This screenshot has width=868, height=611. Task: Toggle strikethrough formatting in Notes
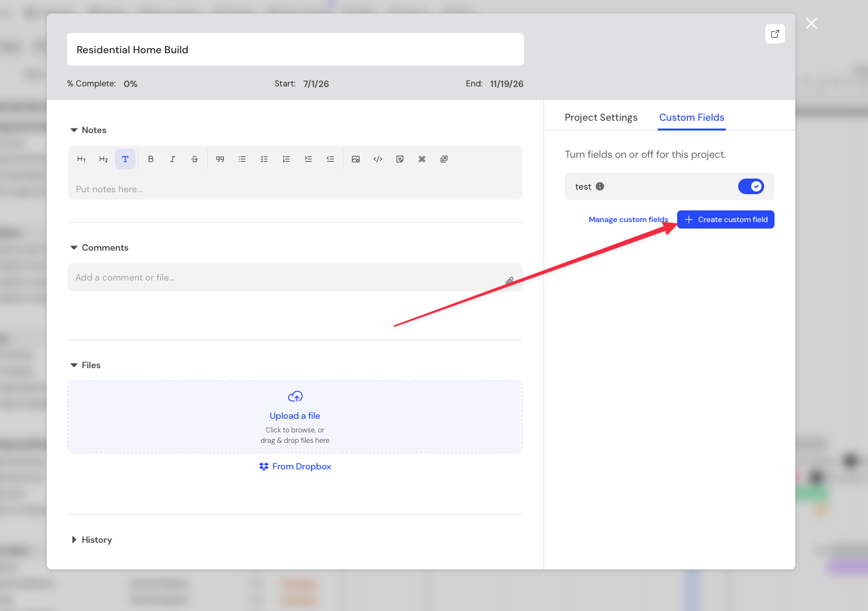click(195, 159)
